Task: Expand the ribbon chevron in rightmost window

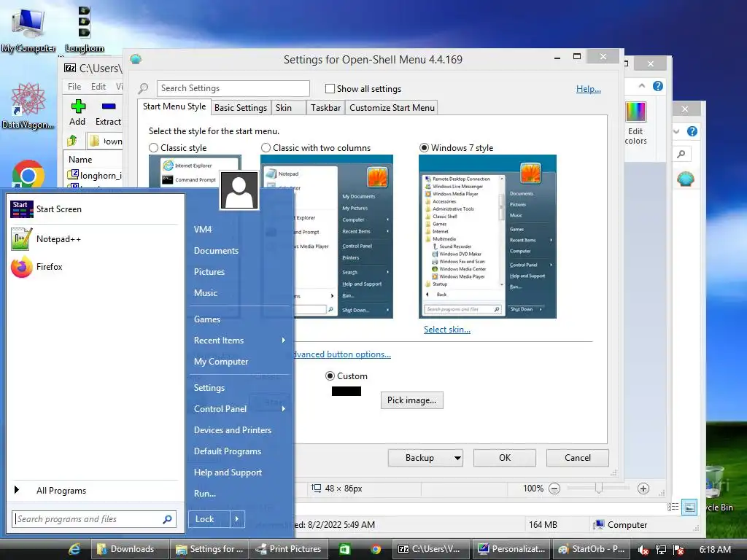Action: pyautogui.click(x=676, y=131)
